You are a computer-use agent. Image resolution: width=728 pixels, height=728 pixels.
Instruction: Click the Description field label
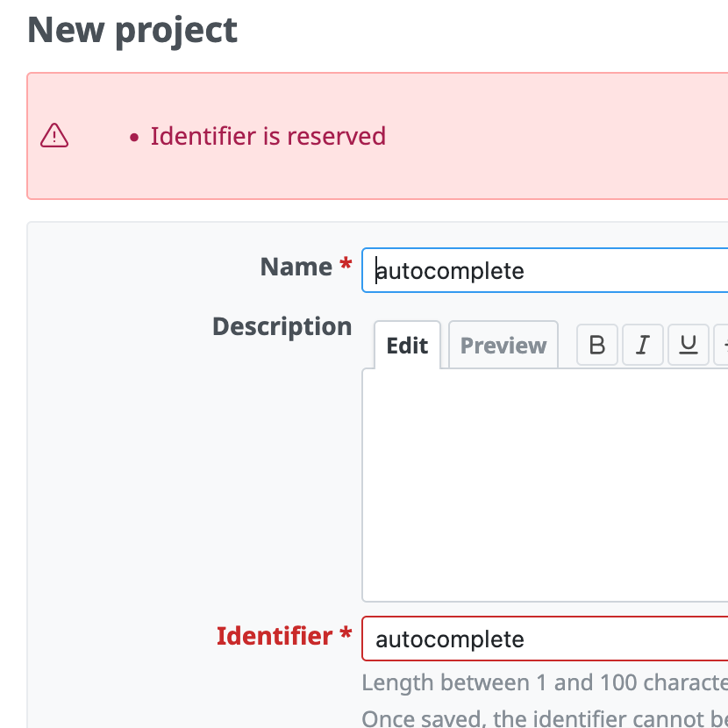(x=282, y=326)
